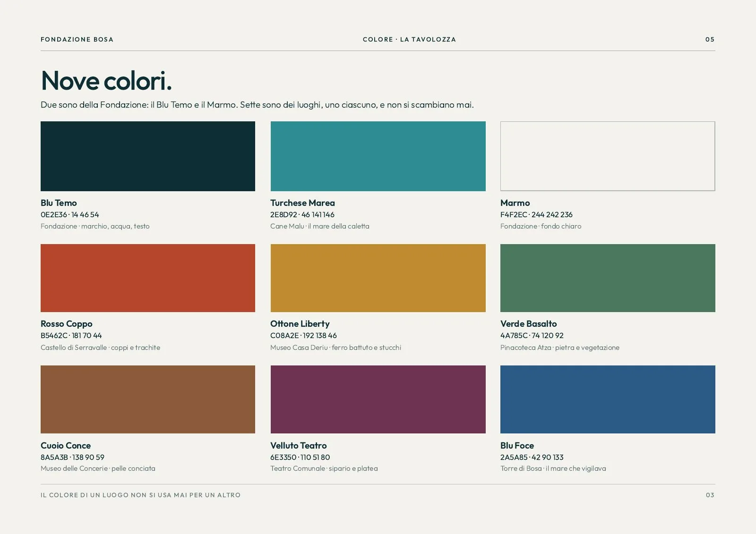Screen dimensions: 756x534
Task: Click the value 'B5462C · 181 70 44'
Action: [x=71, y=336]
